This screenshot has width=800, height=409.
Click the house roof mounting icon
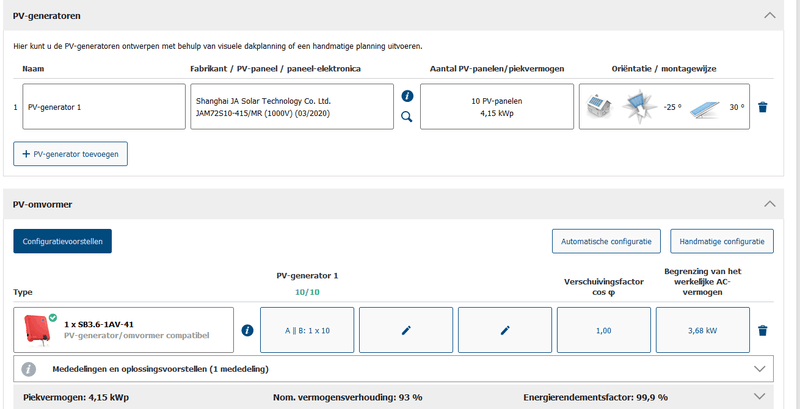(599, 107)
